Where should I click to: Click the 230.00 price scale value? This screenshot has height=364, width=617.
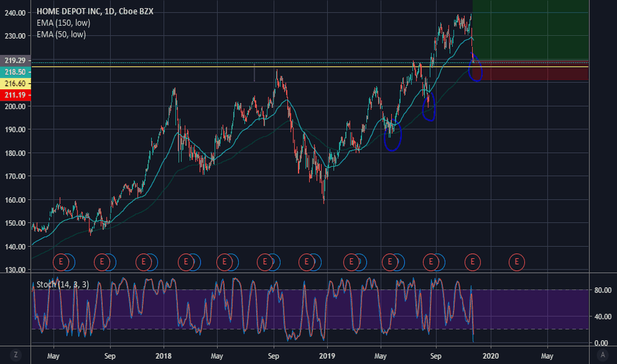coord(15,36)
